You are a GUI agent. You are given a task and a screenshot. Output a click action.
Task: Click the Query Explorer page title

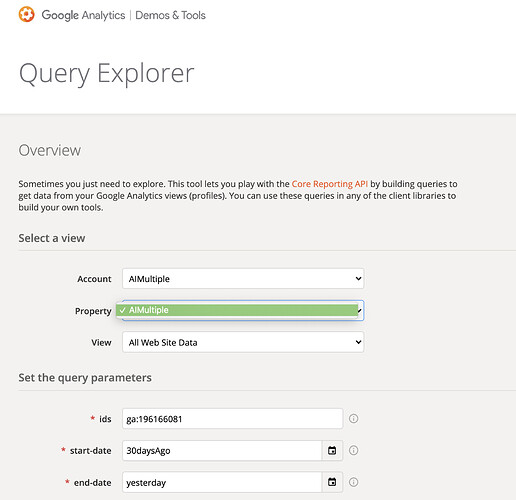[x=107, y=74]
